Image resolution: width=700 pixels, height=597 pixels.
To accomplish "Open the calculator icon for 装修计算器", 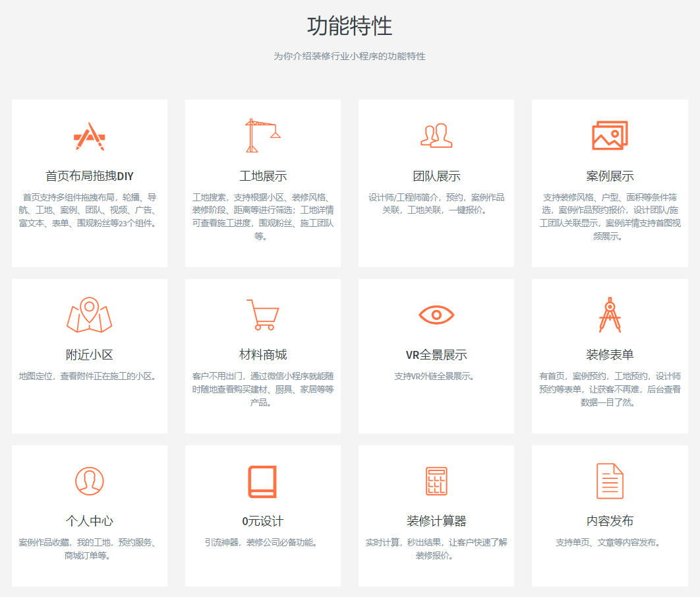I will click(x=436, y=481).
